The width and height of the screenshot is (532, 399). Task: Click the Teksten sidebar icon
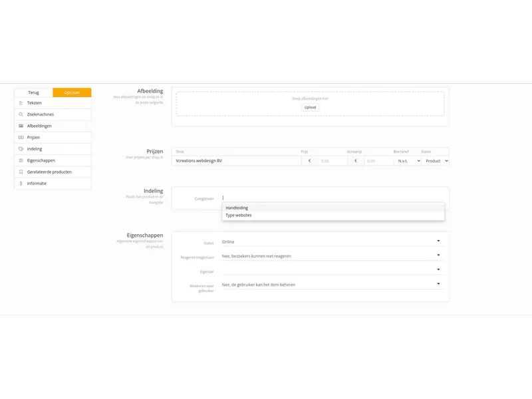21,103
